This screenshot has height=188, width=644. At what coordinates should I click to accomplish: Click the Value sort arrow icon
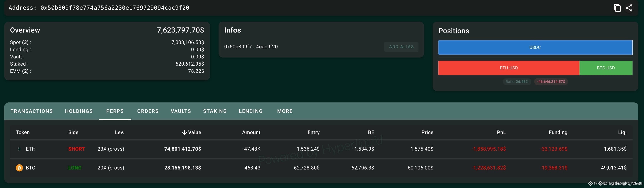pyautogui.click(x=184, y=132)
